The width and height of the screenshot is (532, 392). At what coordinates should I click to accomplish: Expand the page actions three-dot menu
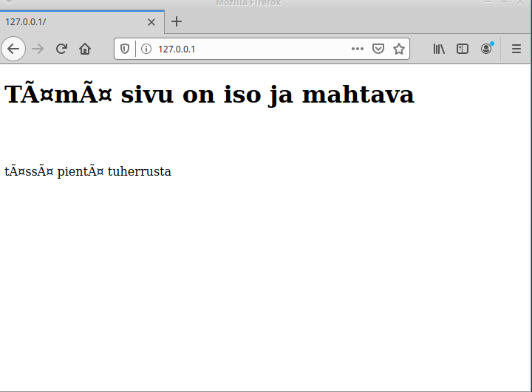coord(358,49)
